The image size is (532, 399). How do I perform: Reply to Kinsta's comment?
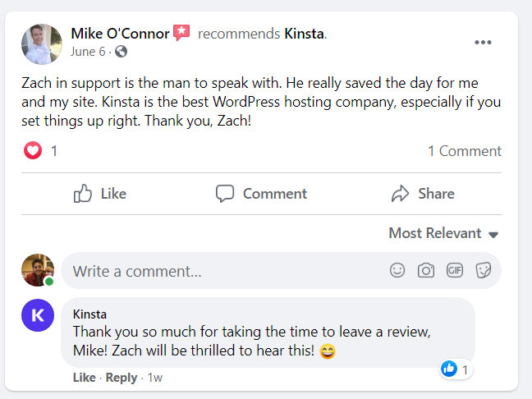122,378
